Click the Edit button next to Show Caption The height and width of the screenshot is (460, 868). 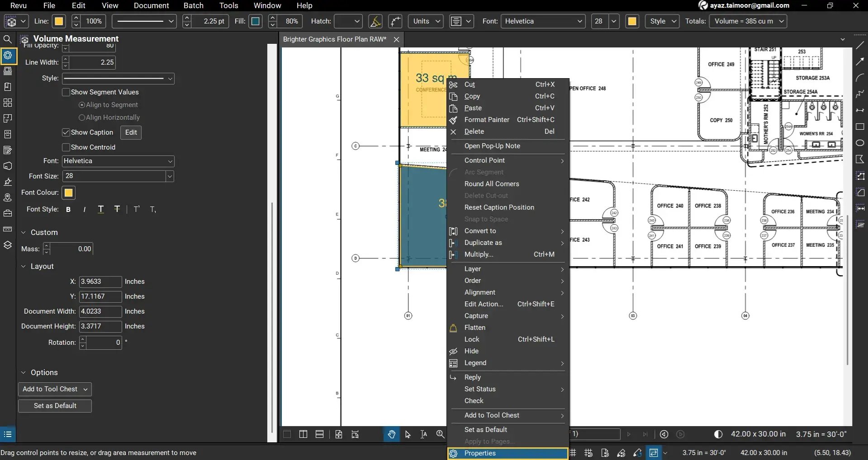pyautogui.click(x=130, y=132)
